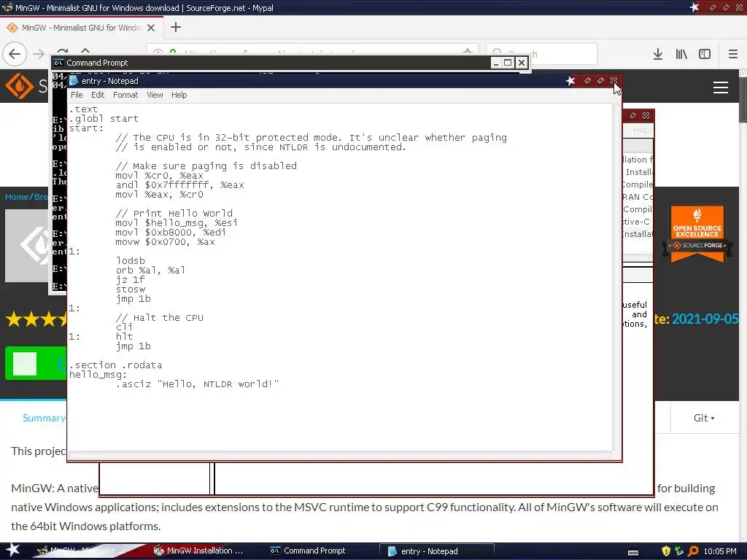Go back in the Mypal browser
The image size is (747, 560).
point(15,54)
